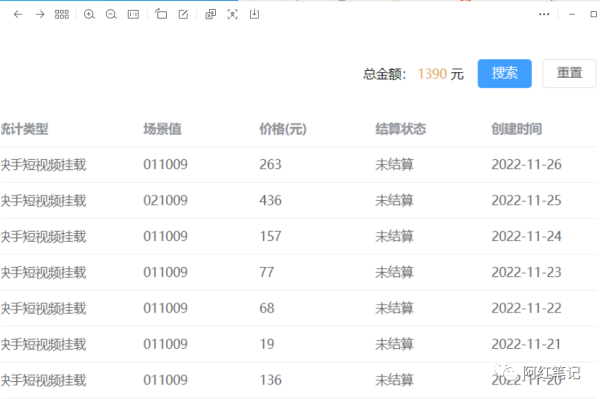Click price cell 157
This screenshot has height=399, width=600.
[x=270, y=236]
